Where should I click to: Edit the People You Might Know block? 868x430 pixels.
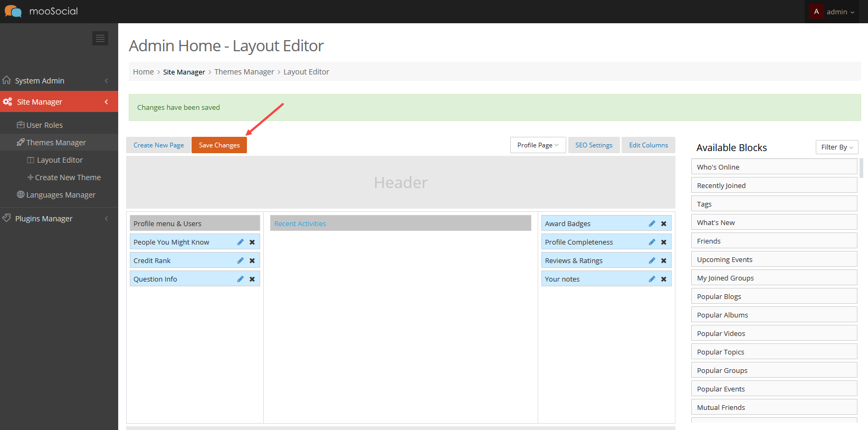pyautogui.click(x=241, y=242)
